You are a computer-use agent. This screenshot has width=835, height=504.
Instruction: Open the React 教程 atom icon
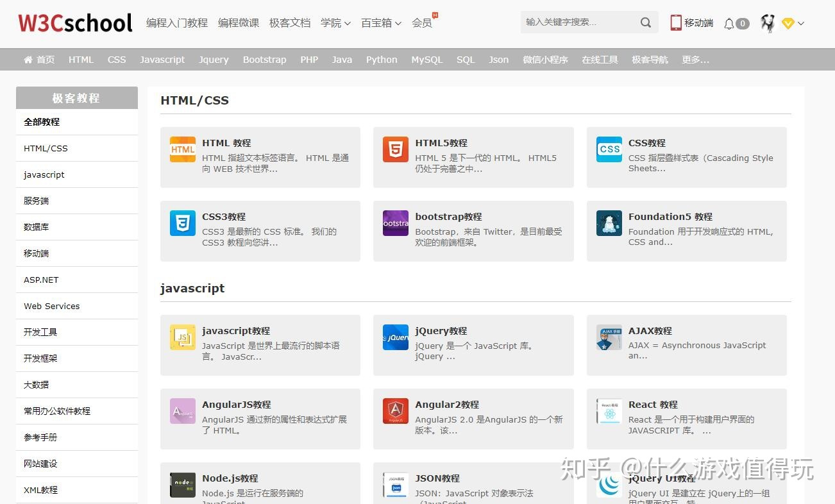(x=609, y=411)
